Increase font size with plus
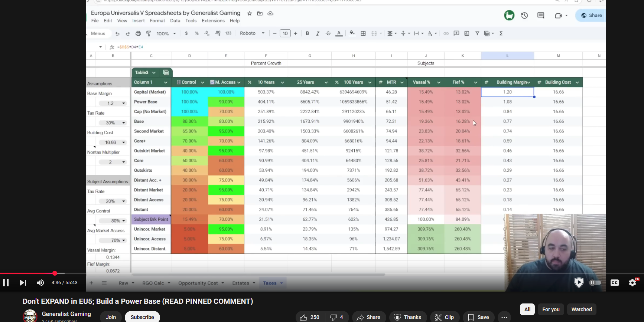Image resolution: width=644 pixels, height=322 pixels. tap(296, 33)
